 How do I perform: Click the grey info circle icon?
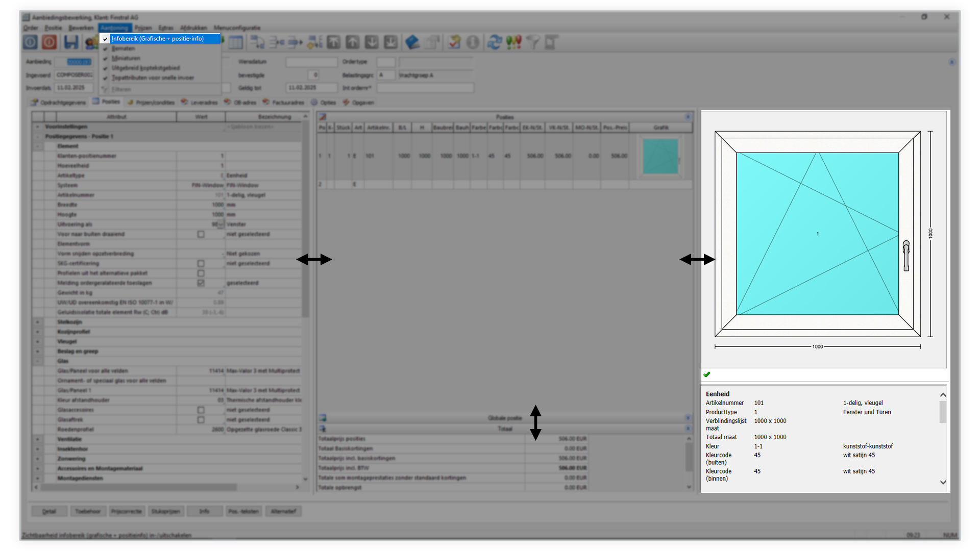pos(473,42)
